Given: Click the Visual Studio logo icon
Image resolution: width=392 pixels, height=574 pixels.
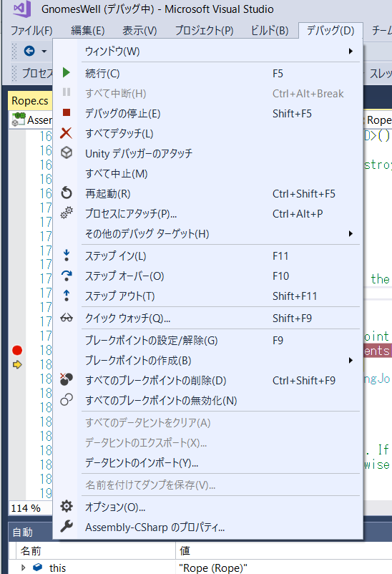Looking at the screenshot, I should click(x=22, y=9).
